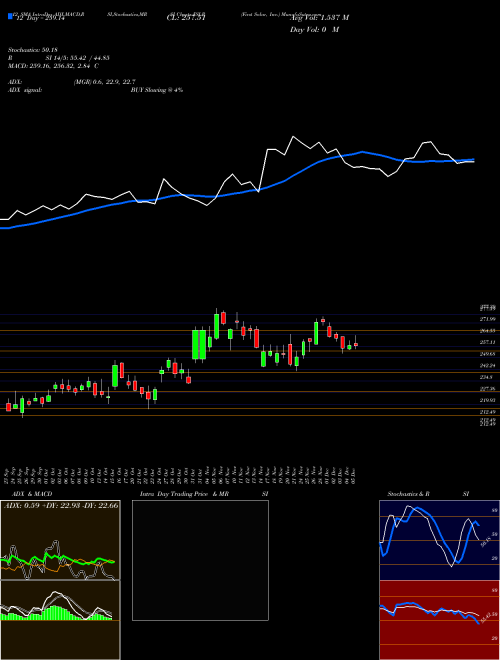Screen dimensions: 500x660
Task: Click the 'CL: 257.51' close price text
Action: (186, 18)
